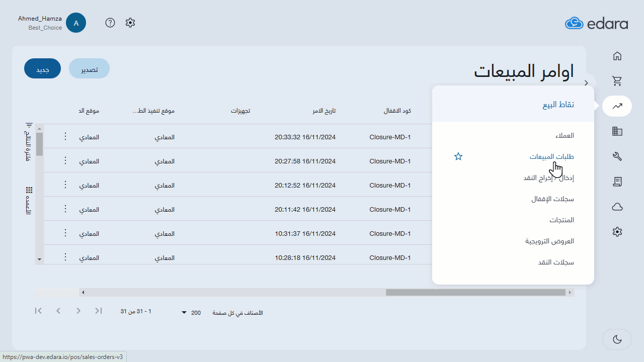The width and height of the screenshot is (644, 362).
Task: Open the building icon module in the sidebar
Action: tap(617, 131)
